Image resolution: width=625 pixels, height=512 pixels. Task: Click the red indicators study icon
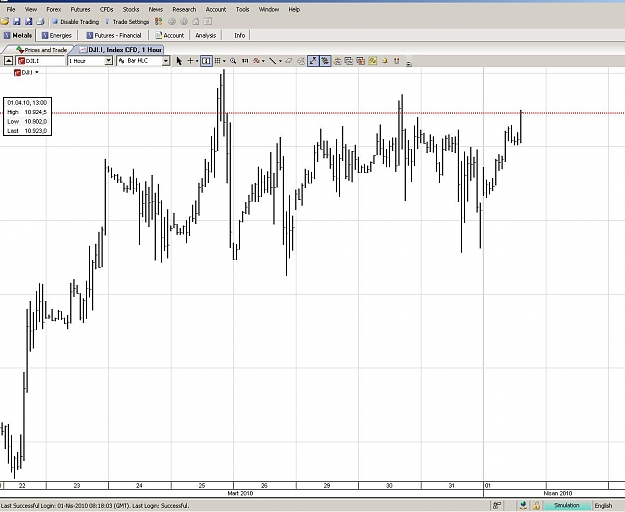(x=256, y=61)
